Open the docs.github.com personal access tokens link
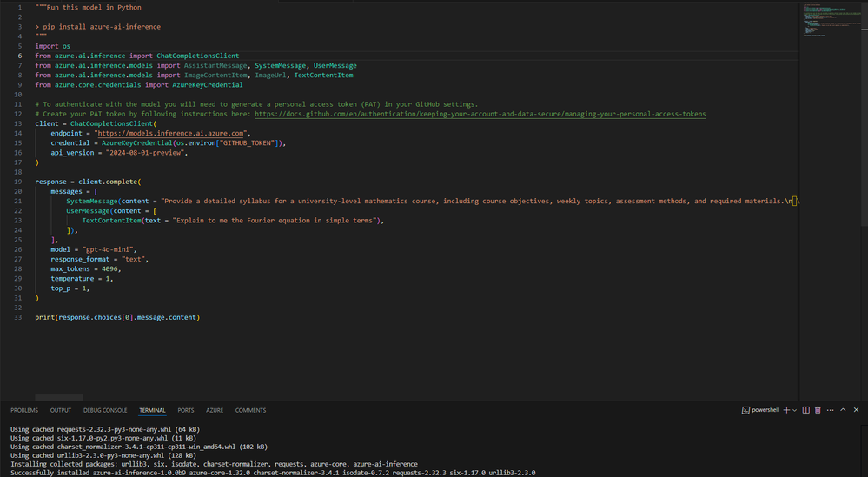 [480, 114]
